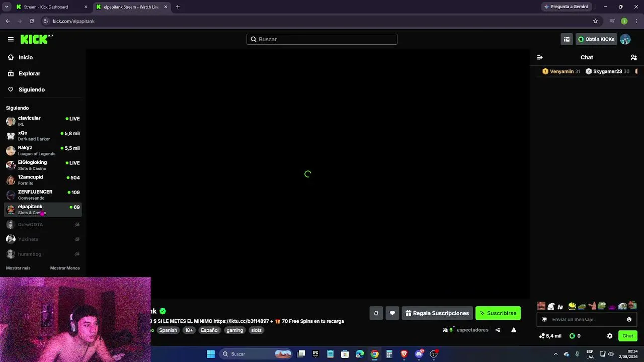The width and height of the screenshot is (644, 362).
Task: Pick the yellow Pepe quick emote
Action: 572,306
